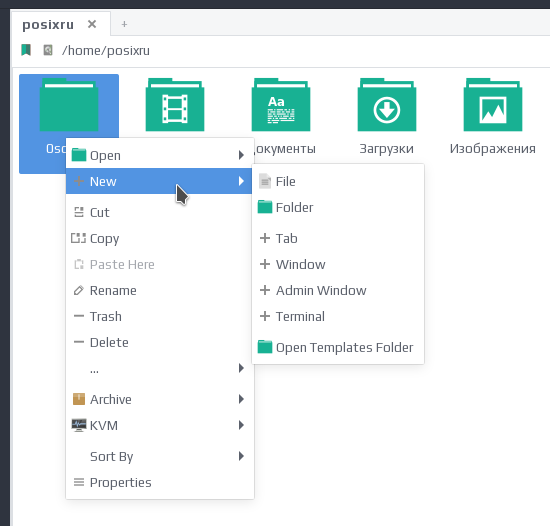Open an Admin Window from submenu
The image size is (550, 526).
coord(338,290)
